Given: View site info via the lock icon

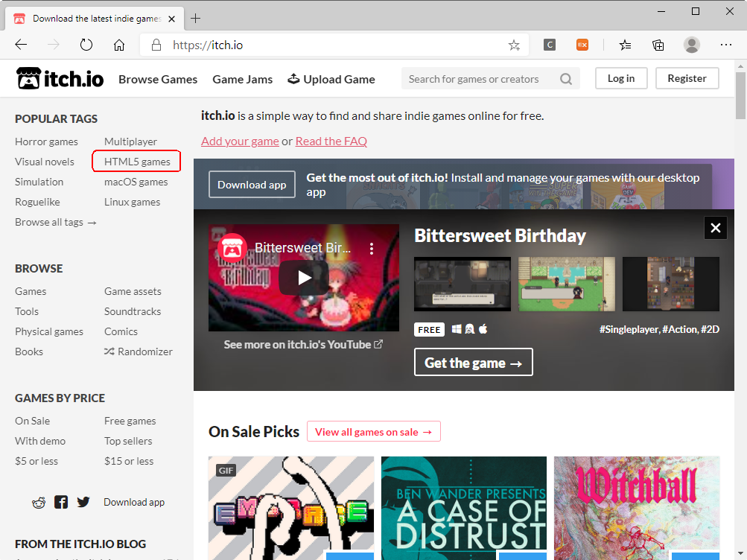Looking at the screenshot, I should pos(156,45).
